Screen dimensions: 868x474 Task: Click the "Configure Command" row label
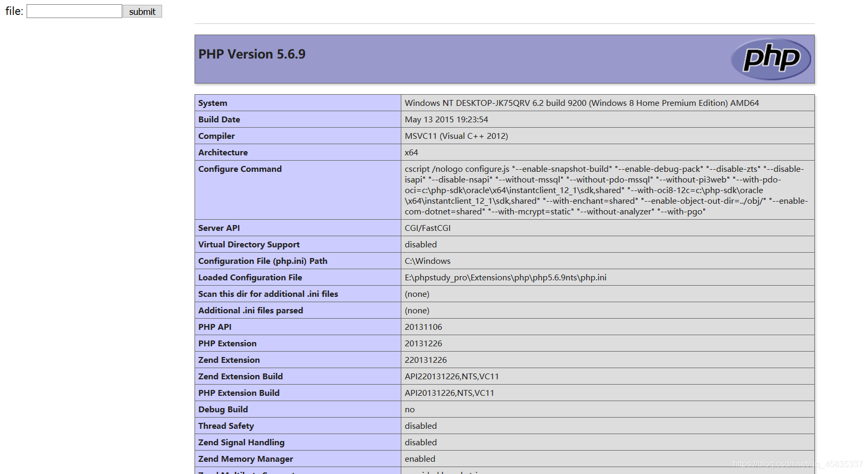(x=240, y=169)
